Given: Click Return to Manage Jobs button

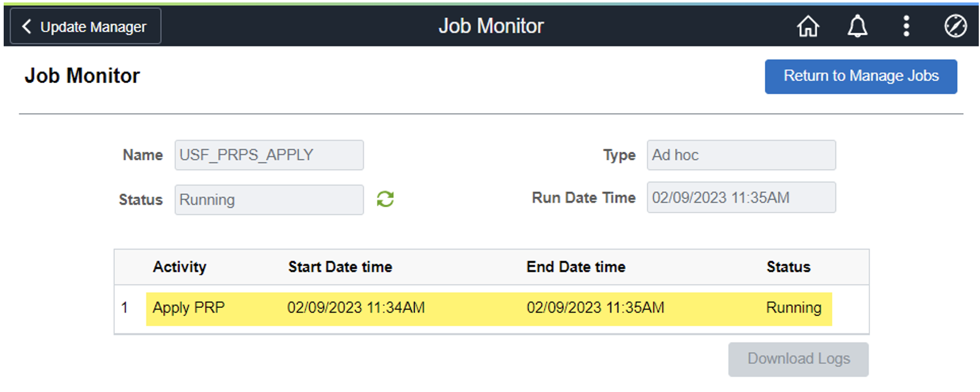Looking at the screenshot, I should point(861,76).
